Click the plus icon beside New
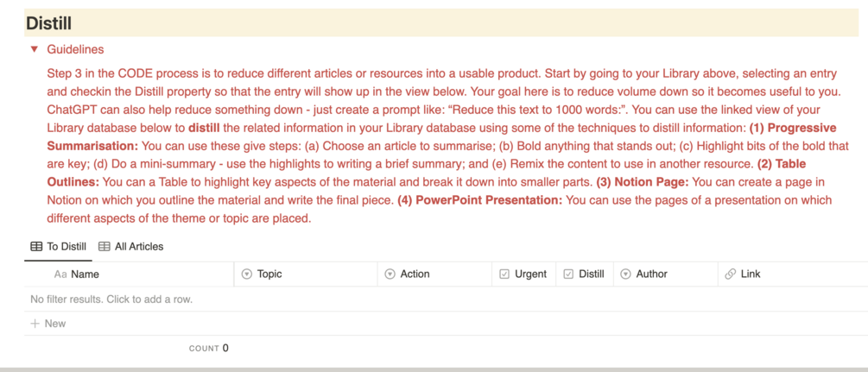The width and height of the screenshot is (868, 372). click(35, 324)
